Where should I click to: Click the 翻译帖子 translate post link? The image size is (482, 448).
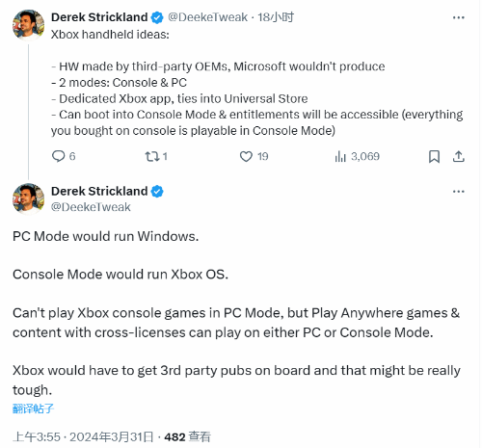(33, 408)
